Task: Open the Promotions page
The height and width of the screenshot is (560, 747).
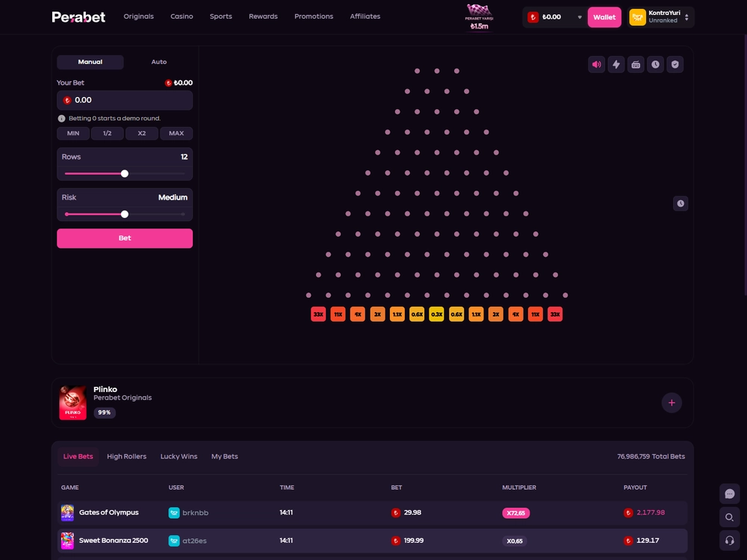Action: pyautogui.click(x=314, y=16)
